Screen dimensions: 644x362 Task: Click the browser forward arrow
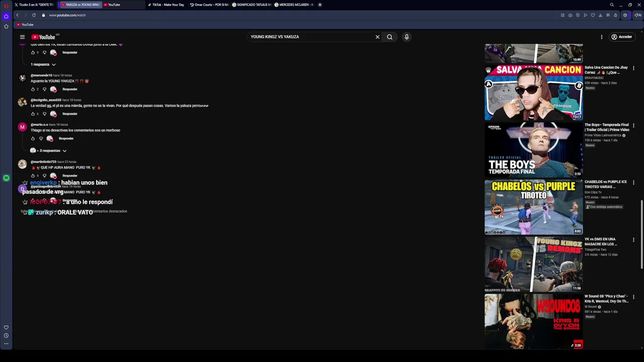[x=25, y=15]
